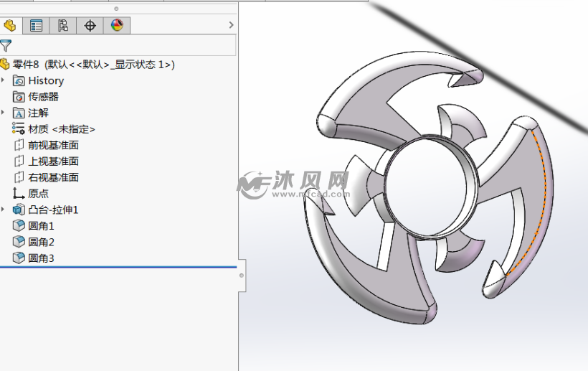Select the 零件8 part root icon
The height and width of the screenshot is (371, 588).
4,64
